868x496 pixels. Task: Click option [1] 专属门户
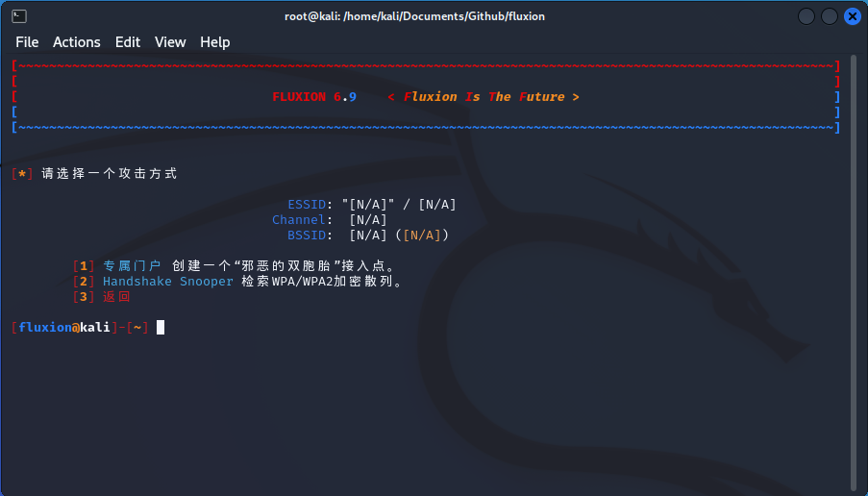117,266
